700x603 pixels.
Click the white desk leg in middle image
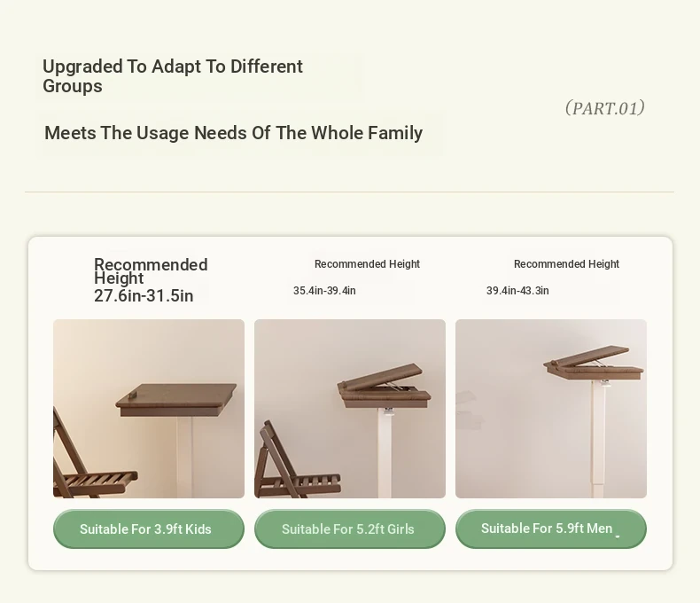(x=385, y=452)
